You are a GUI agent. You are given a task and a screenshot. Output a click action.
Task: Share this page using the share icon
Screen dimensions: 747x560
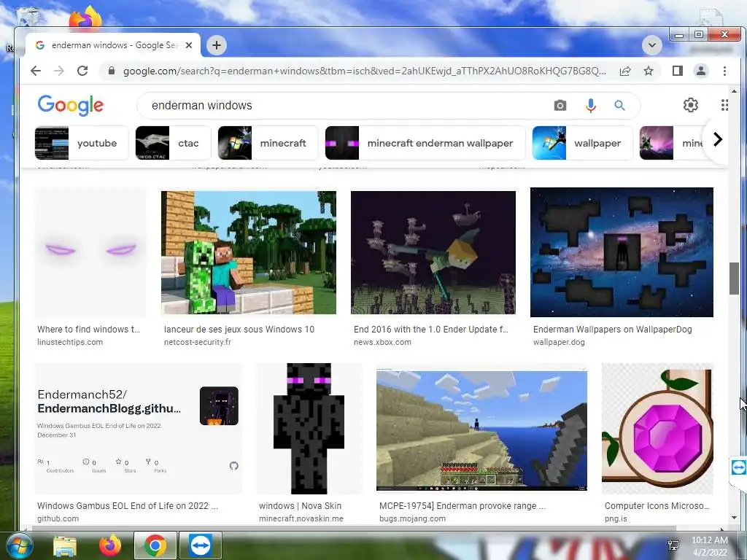(x=625, y=71)
